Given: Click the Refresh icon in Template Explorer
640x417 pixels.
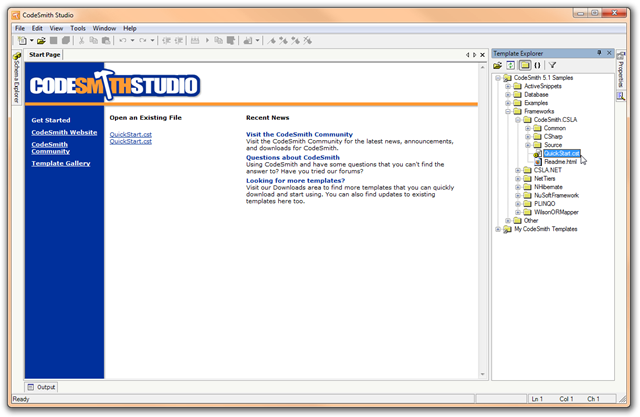Looking at the screenshot, I should tap(511, 65).
